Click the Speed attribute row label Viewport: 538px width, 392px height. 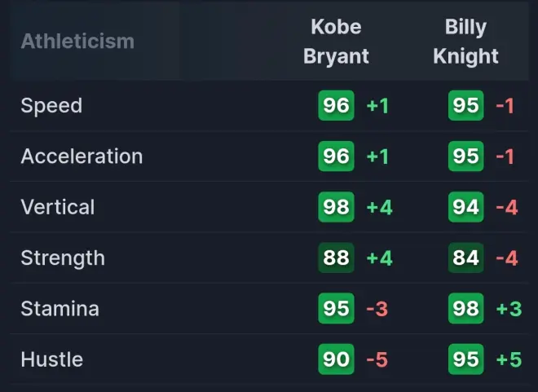(51, 106)
